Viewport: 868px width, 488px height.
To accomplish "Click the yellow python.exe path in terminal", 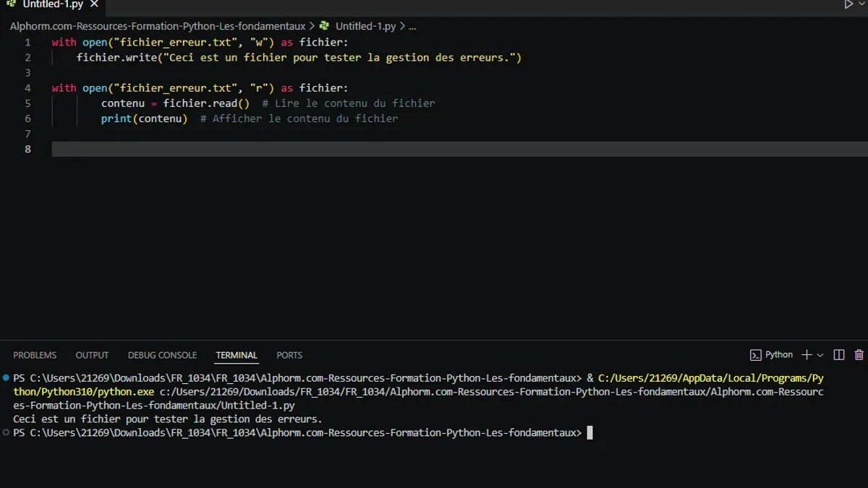I will tap(418, 385).
